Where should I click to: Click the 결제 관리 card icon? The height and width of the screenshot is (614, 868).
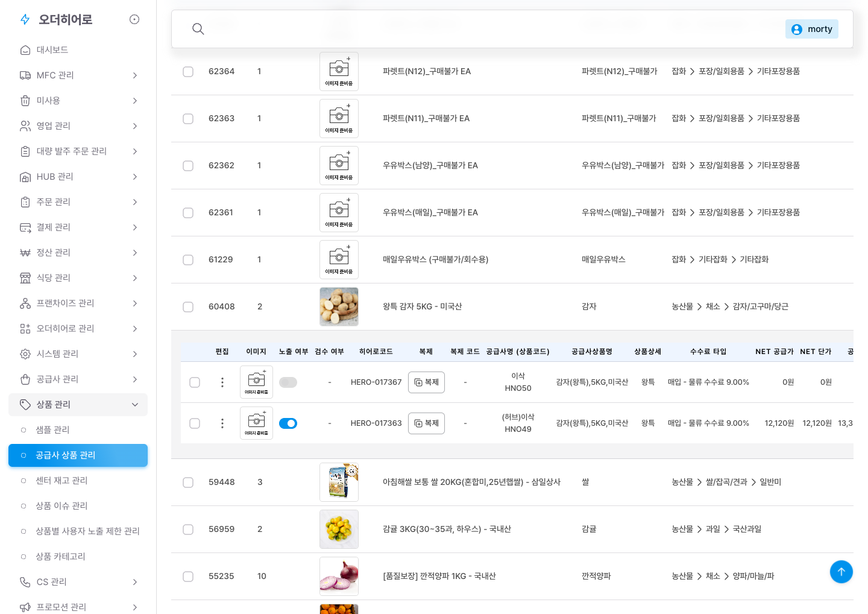pos(25,227)
